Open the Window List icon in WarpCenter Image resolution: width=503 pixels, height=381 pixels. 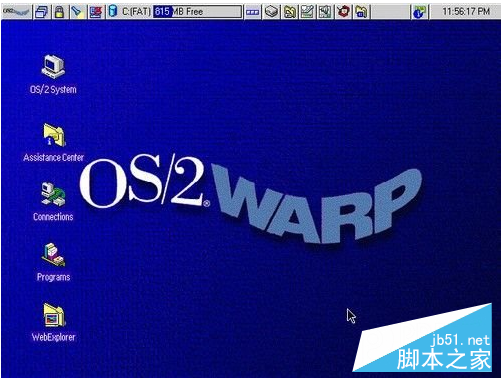(42, 12)
